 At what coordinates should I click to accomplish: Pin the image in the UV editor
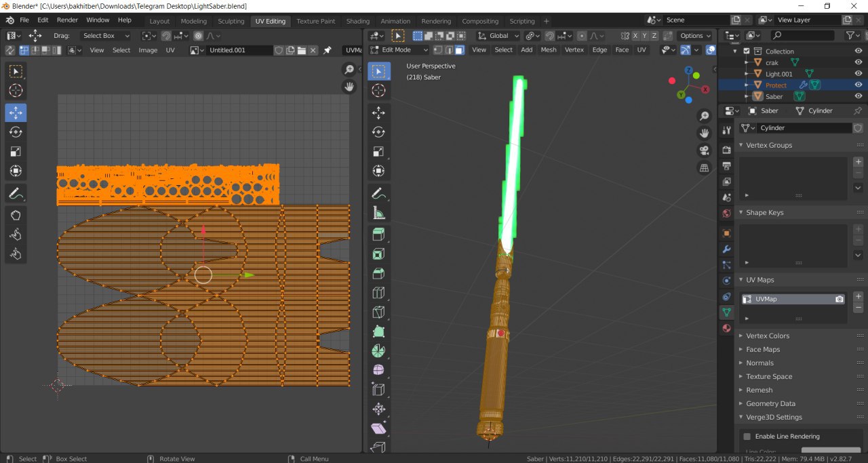tap(328, 50)
